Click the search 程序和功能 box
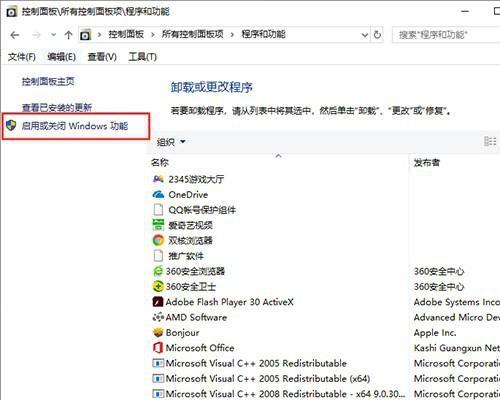Screen dimensions: 500x400 (446, 35)
